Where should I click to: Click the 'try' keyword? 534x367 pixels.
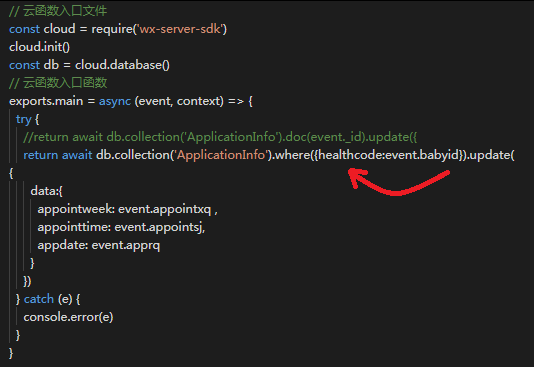(23, 119)
